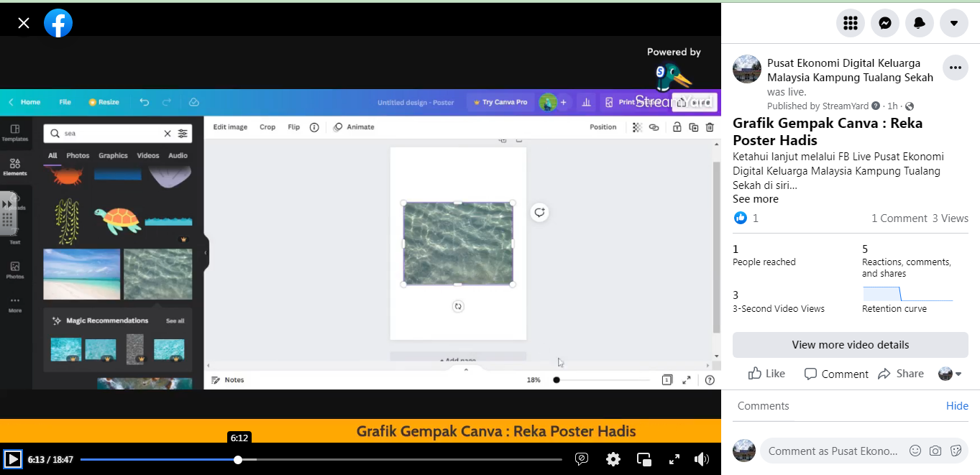Clear the sea search text
Screen dimensions: 980x475
tap(168, 133)
